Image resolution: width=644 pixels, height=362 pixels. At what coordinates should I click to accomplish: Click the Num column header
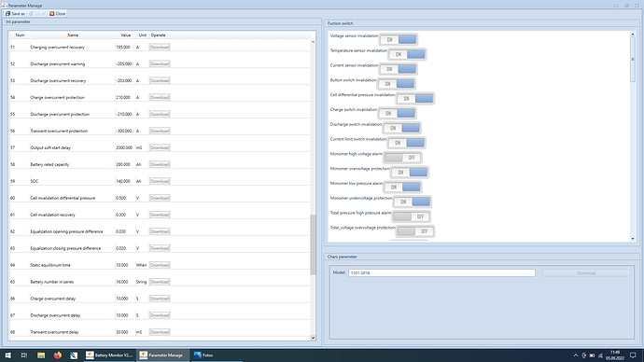click(x=20, y=35)
